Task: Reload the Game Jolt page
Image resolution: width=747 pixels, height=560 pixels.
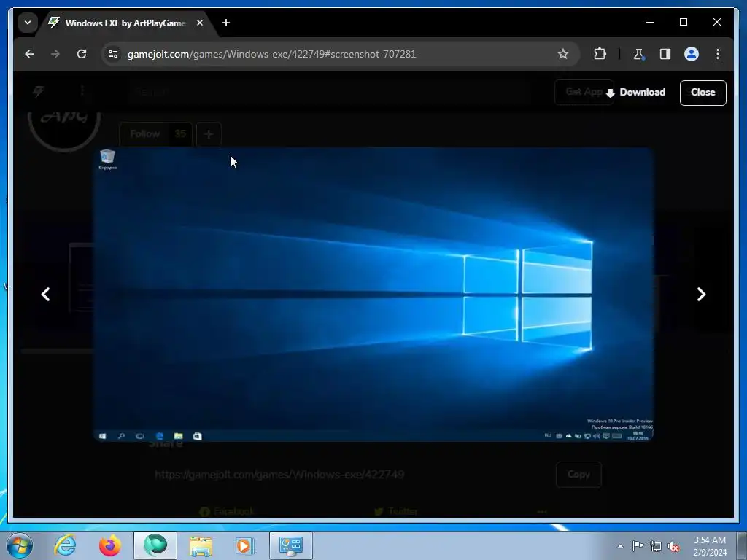Action: click(82, 54)
